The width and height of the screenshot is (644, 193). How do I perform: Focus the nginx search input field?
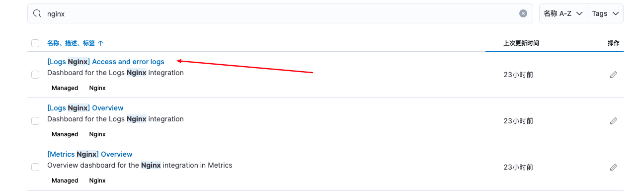[281, 13]
